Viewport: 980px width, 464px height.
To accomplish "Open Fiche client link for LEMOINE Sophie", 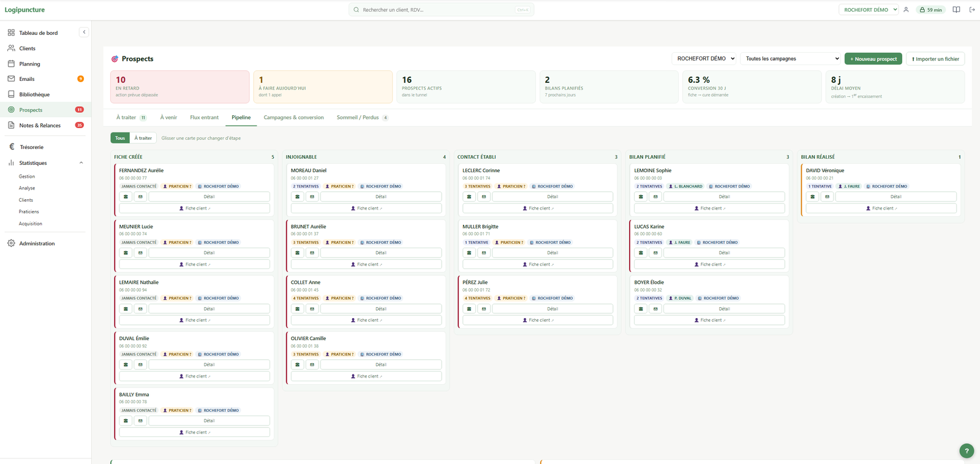I will tap(709, 208).
